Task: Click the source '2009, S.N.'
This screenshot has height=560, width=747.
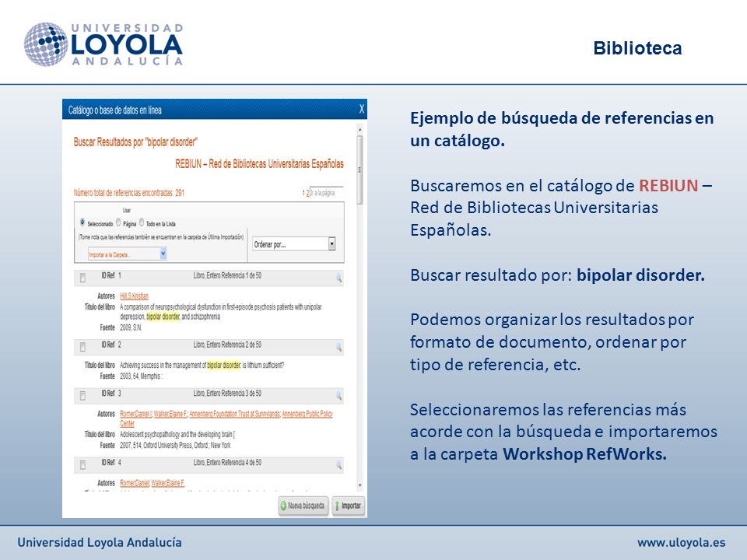Action: click(x=131, y=327)
